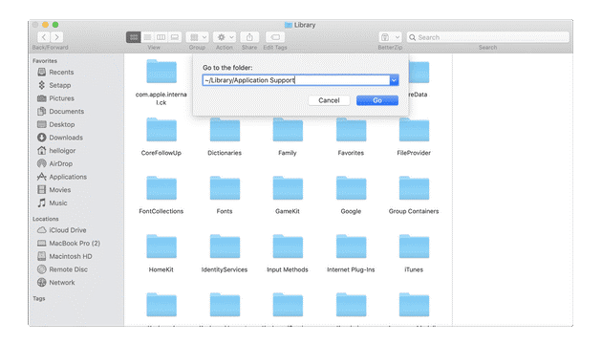Click in the Search field
This screenshot has height=364, width=602.
(x=488, y=37)
